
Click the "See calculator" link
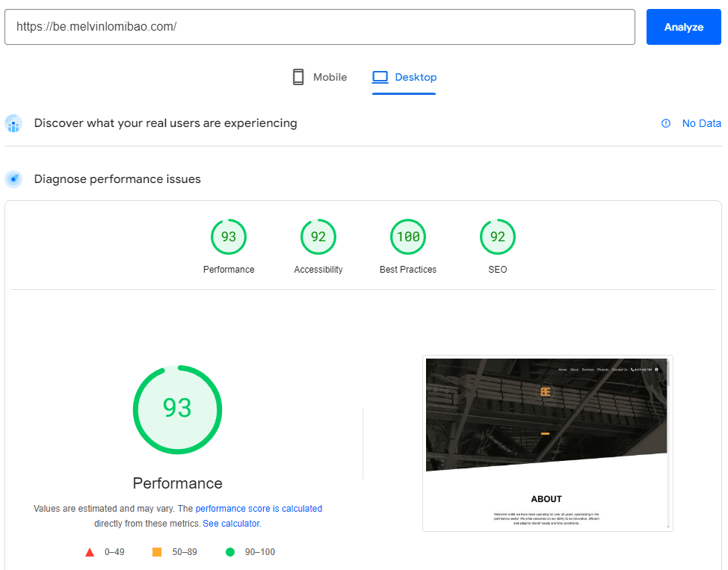click(x=231, y=523)
